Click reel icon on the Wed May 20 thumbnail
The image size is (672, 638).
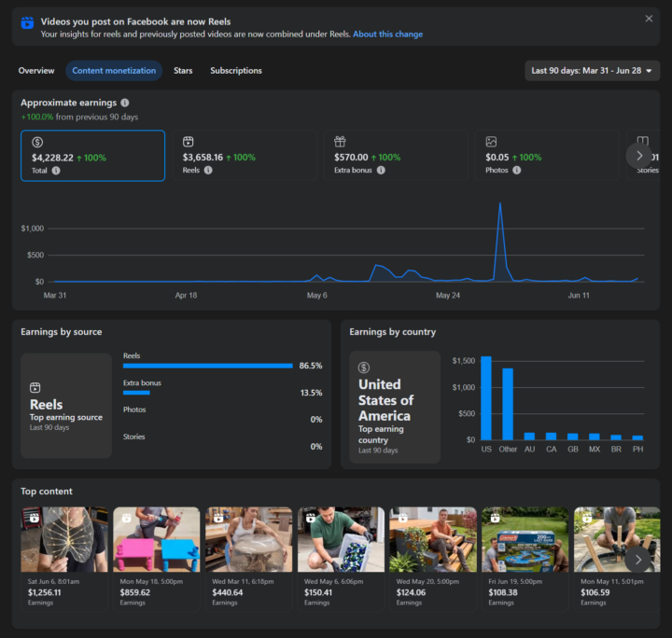pos(403,518)
